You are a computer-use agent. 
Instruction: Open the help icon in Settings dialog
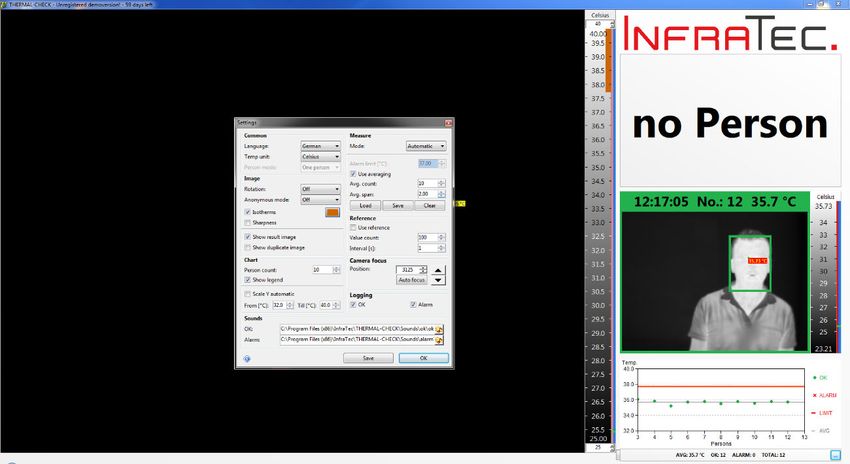247,358
